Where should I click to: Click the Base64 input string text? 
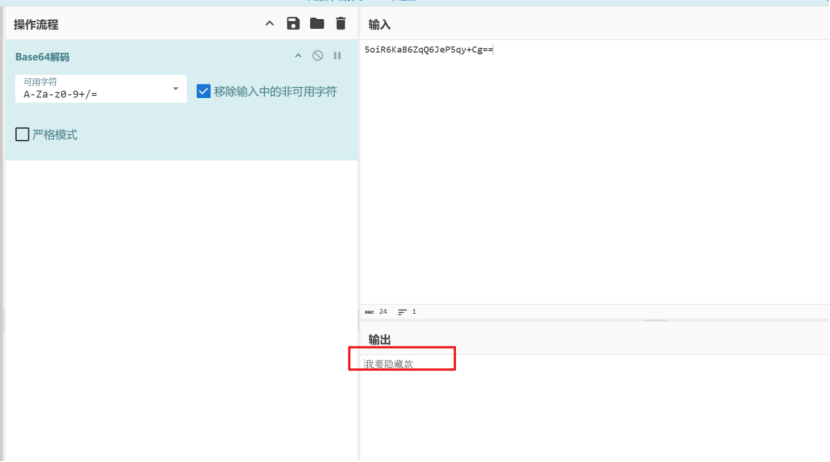pyautogui.click(x=428, y=49)
